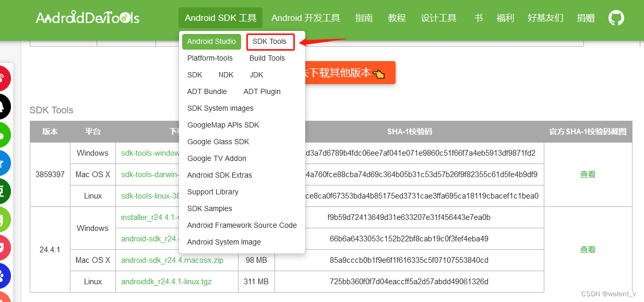Download android-sdk_r24.4.macosx.zip link
The image size is (644, 302).
point(172,260)
